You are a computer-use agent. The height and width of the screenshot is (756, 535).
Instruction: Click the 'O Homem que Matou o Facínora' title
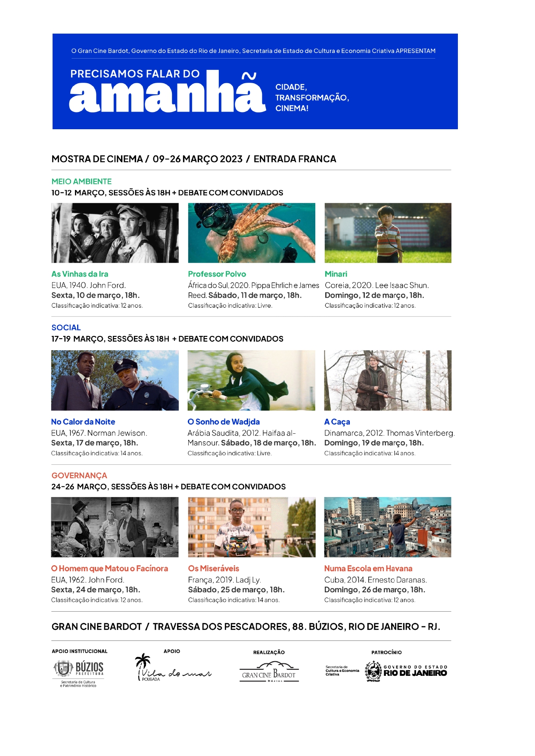pos(109,569)
